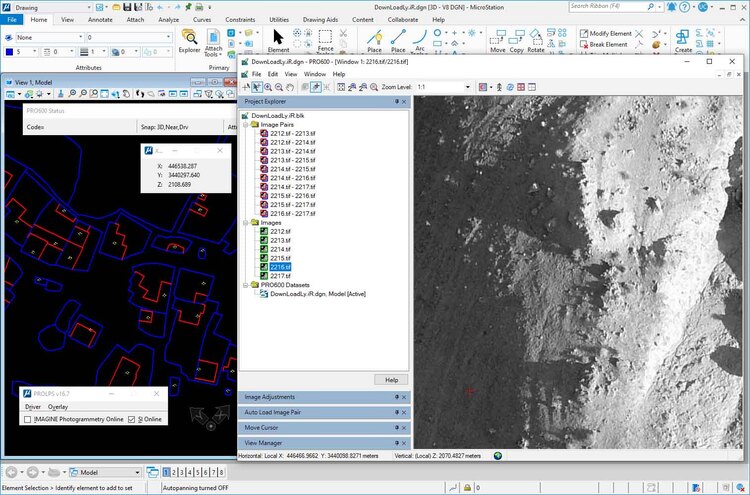Enable IMAGINE Photogrammetry Online checkbox
The width and height of the screenshot is (750, 495).
point(28,420)
